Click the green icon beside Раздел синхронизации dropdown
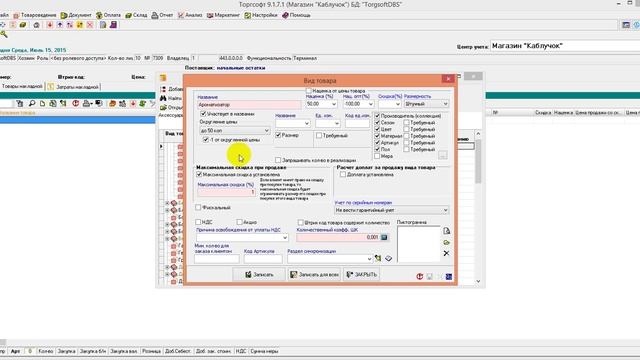This screenshot has height=360, width=640. pyautogui.click(x=378, y=258)
